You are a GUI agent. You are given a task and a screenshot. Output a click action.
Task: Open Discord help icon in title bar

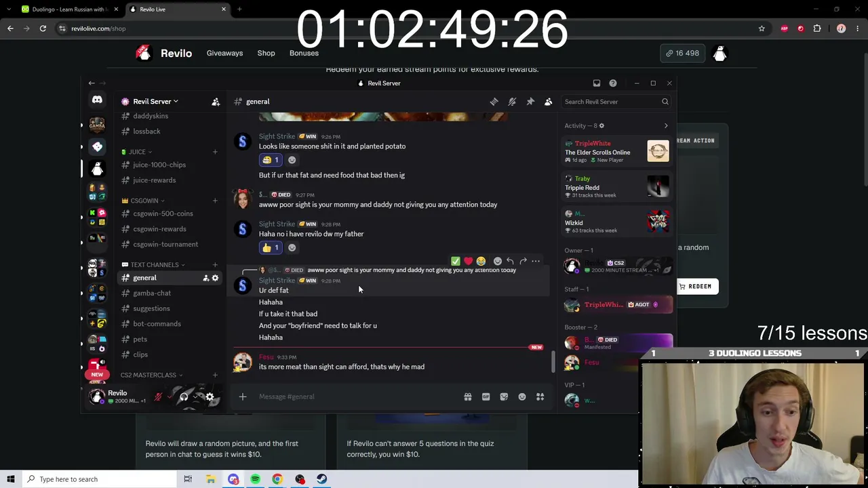(x=613, y=83)
